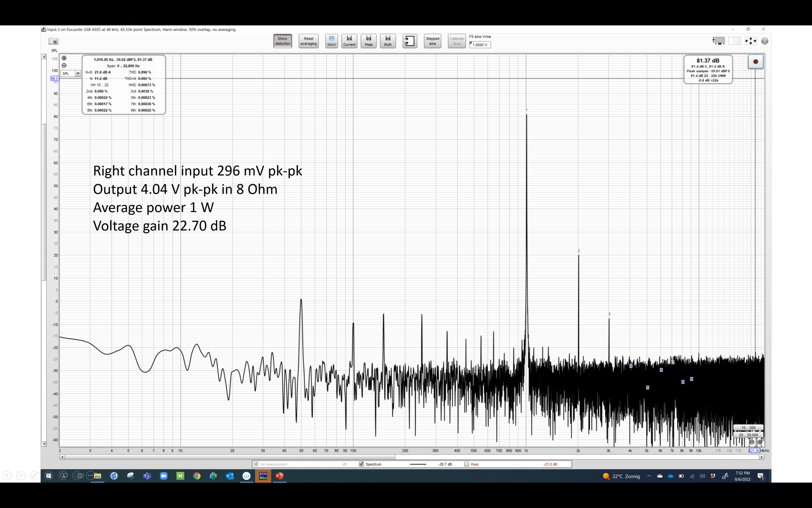Click the bottom-right zoom out frequency icon
Image resolution: width=812 pixels, height=508 pixels.
tap(752, 442)
